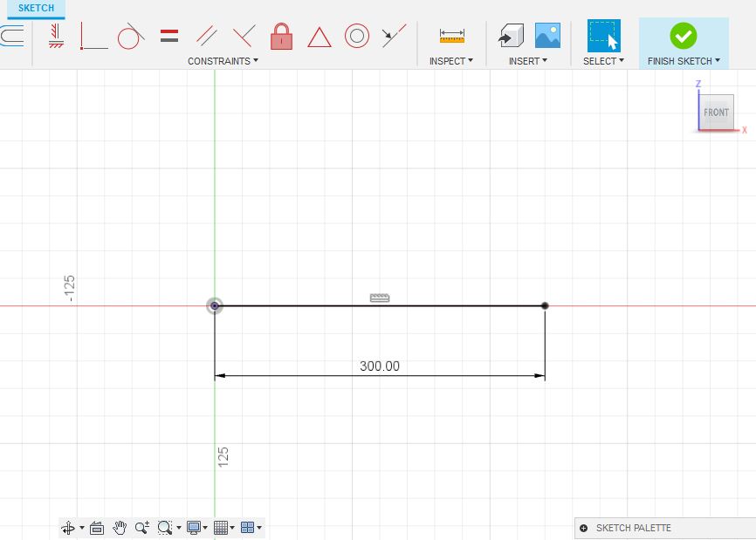
Task: Open the Grid and Snaps icon
Action: coord(221,528)
